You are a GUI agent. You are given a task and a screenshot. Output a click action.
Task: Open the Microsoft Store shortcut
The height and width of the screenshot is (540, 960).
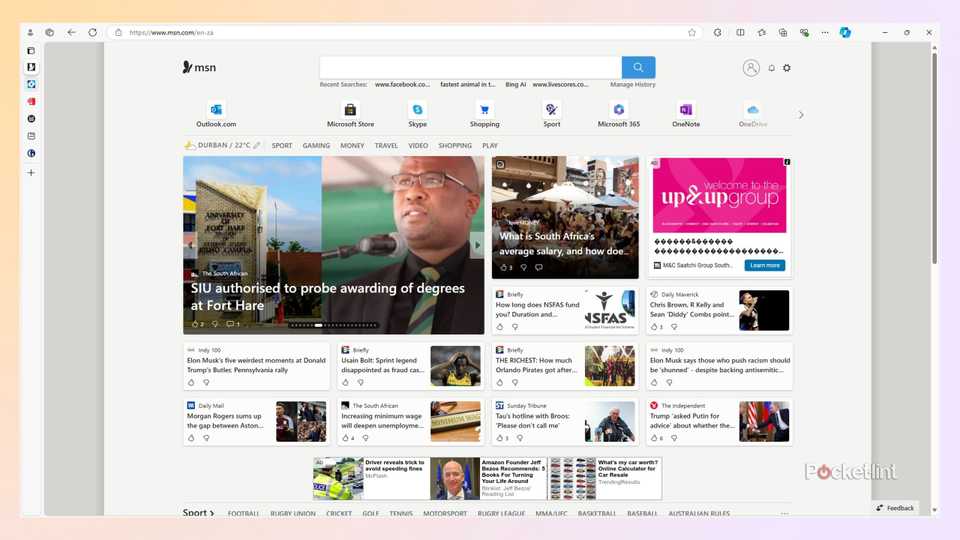coord(350,110)
